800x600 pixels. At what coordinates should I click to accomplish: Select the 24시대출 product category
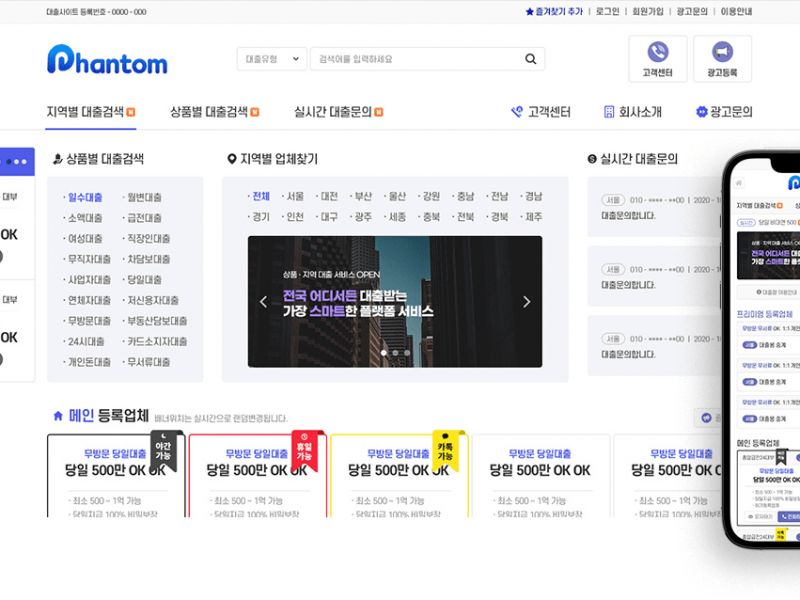(86, 341)
